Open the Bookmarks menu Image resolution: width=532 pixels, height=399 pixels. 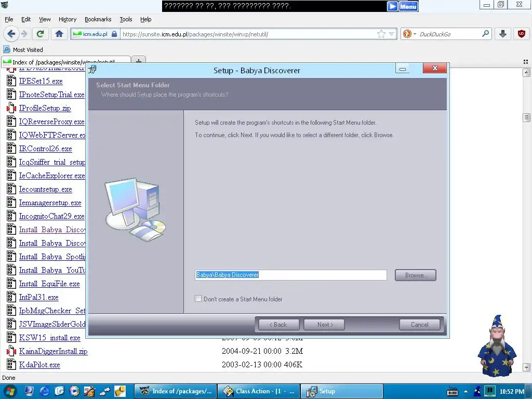point(98,19)
